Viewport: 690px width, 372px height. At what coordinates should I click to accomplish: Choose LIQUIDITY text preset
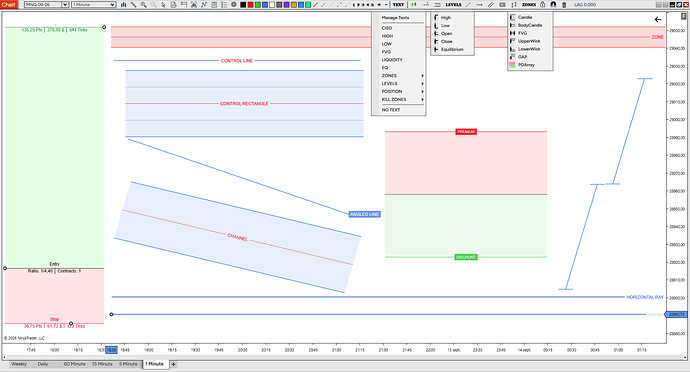click(392, 59)
